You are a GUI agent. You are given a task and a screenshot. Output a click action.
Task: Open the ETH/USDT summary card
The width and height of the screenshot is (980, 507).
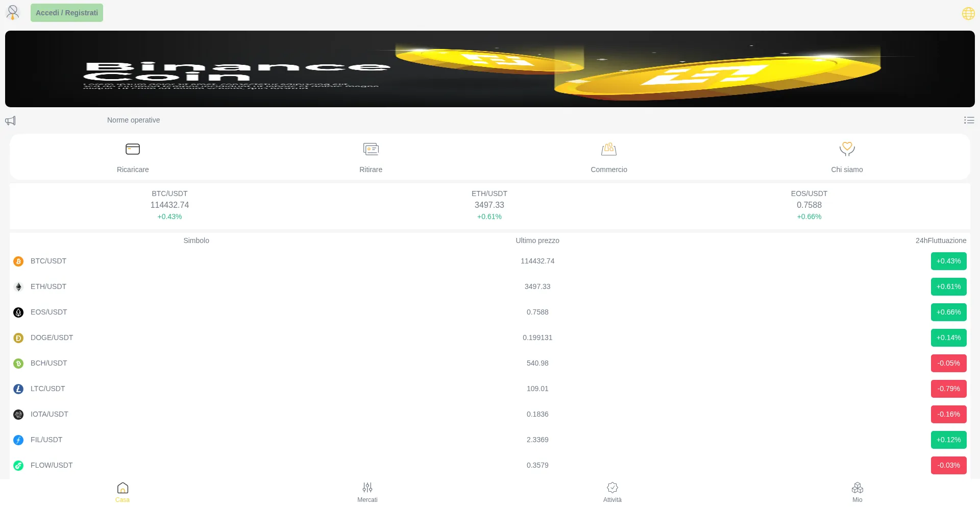489,205
